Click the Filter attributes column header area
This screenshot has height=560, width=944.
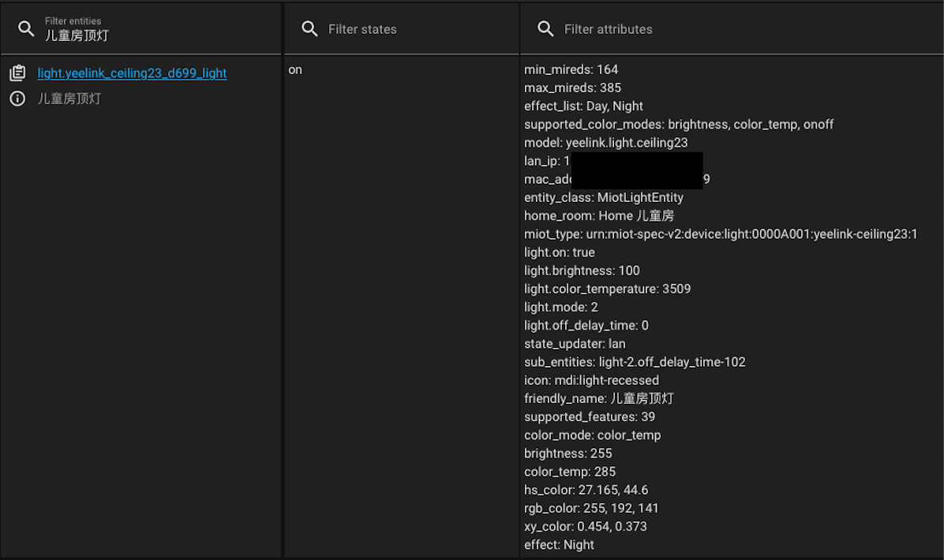tap(608, 28)
